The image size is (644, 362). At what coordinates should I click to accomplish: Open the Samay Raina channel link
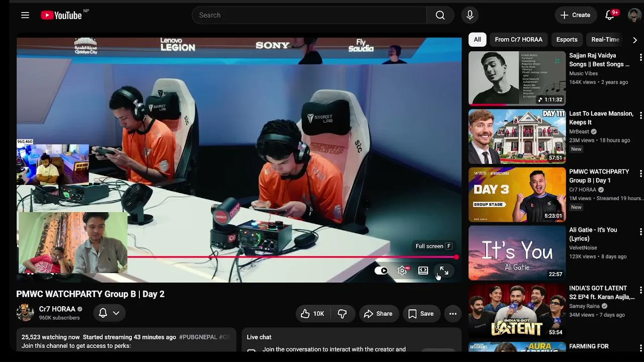point(584,306)
